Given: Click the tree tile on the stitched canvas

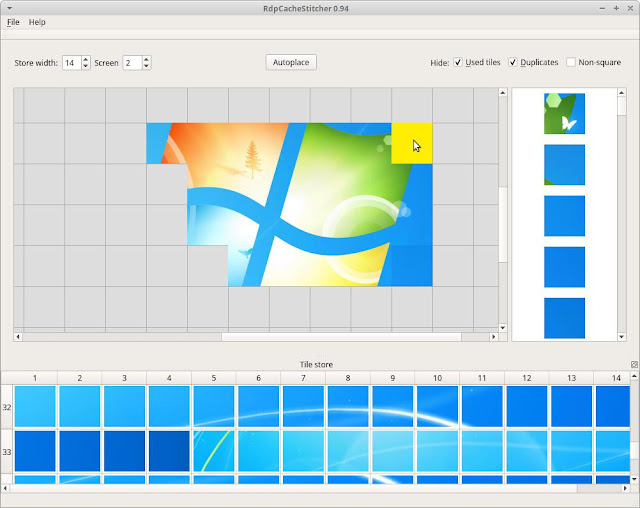Looking at the screenshot, I should (x=249, y=143).
